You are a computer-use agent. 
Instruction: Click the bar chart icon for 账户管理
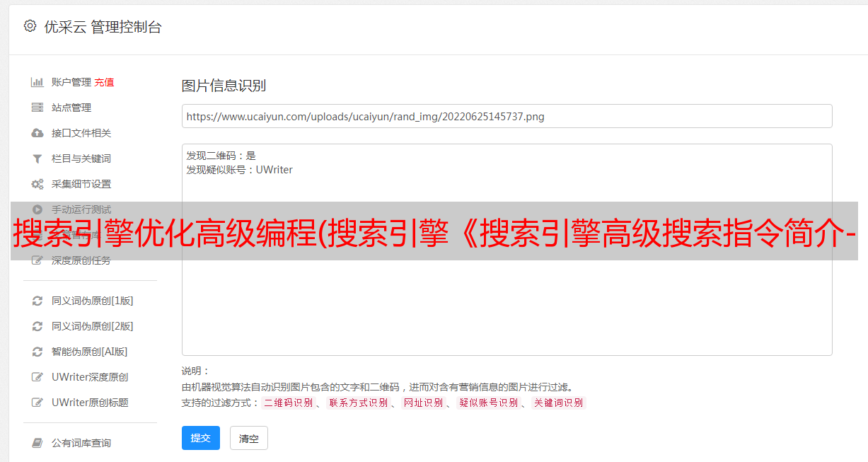pos(37,82)
